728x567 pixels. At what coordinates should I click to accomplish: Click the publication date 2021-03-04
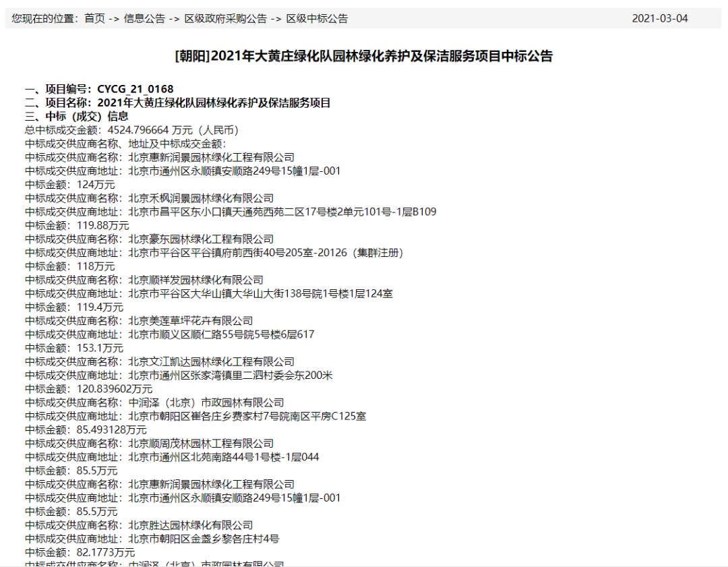tap(659, 19)
